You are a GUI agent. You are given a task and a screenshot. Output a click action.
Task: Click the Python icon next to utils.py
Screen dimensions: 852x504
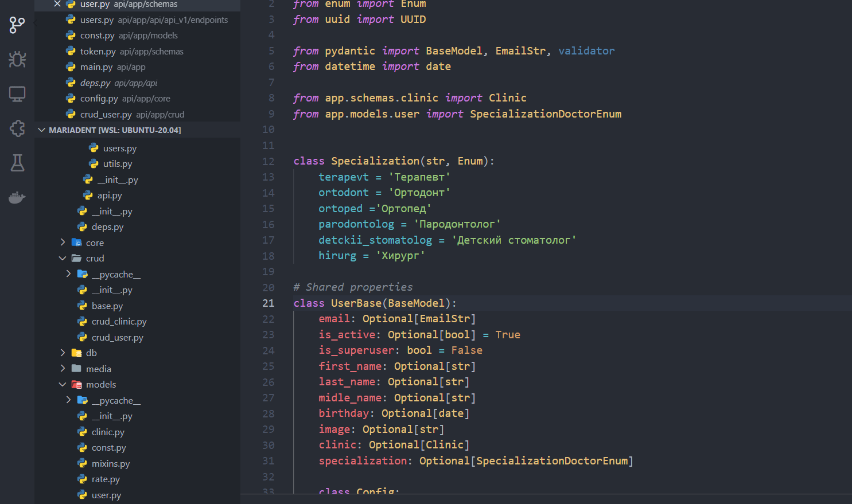[x=93, y=163]
